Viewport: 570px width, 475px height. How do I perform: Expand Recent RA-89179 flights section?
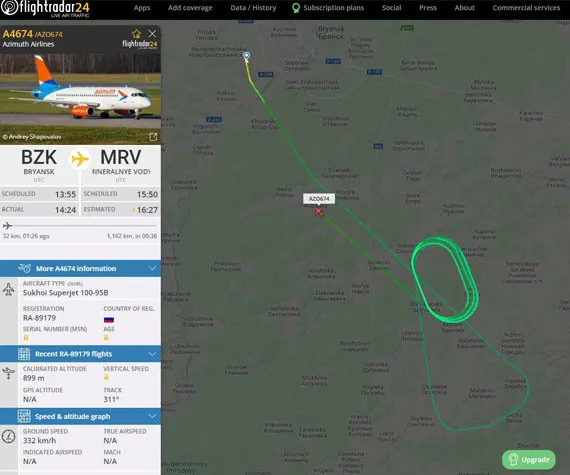(80, 354)
